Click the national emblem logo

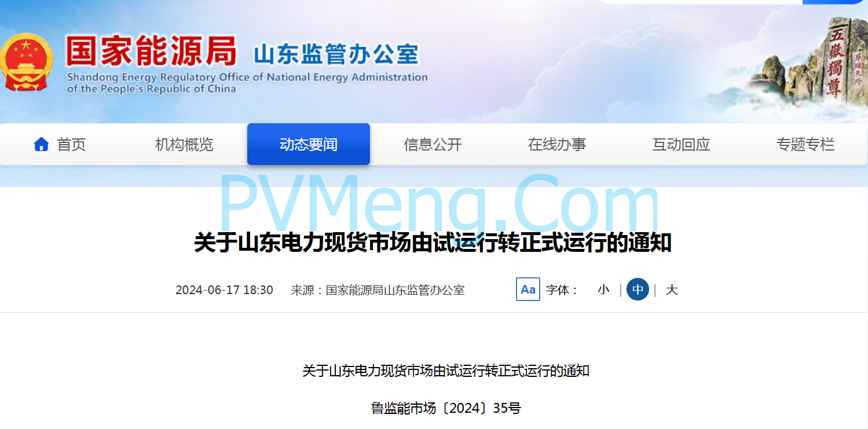(27, 63)
